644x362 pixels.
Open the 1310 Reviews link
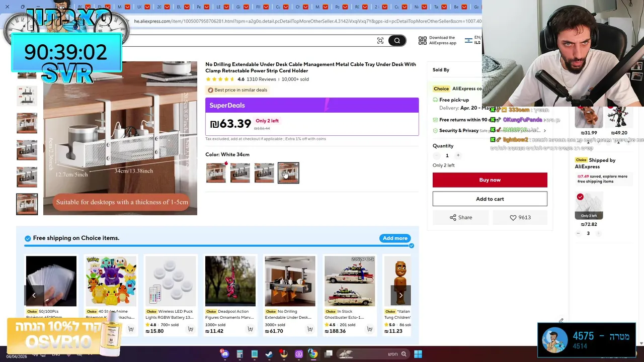pos(261,79)
